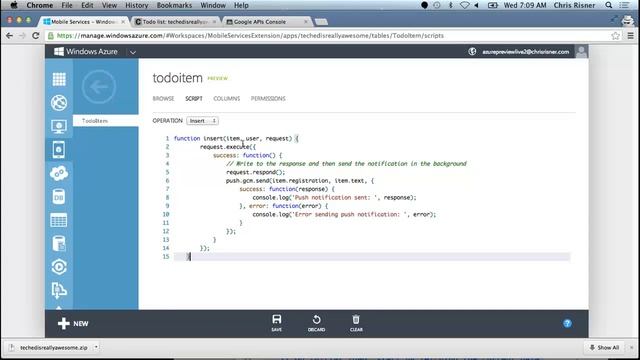Open the Bookmarks menu

click(x=174, y=5)
